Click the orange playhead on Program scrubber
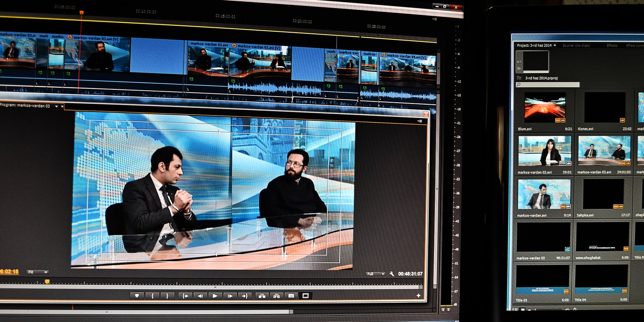The height and width of the screenshot is (322, 644). 47,282
